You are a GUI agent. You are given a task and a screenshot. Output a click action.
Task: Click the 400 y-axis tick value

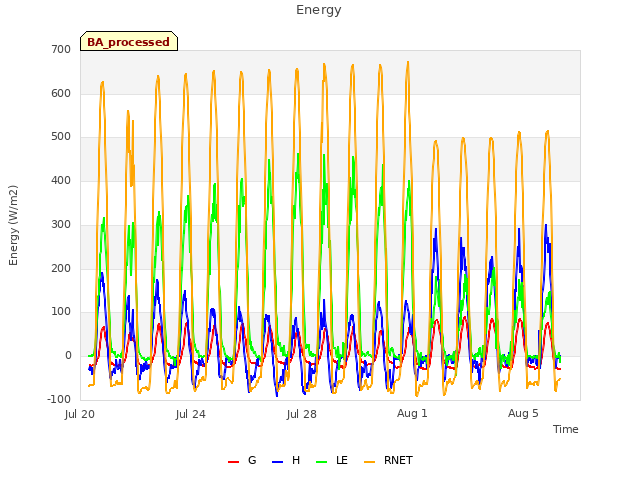click(x=61, y=180)
